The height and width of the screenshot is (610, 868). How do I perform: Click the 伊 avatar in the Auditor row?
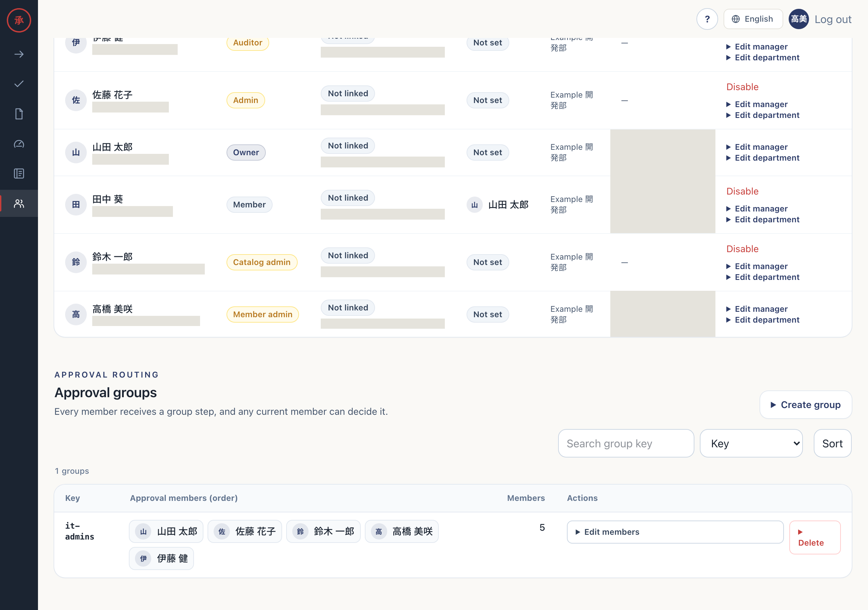click(76, 43)
